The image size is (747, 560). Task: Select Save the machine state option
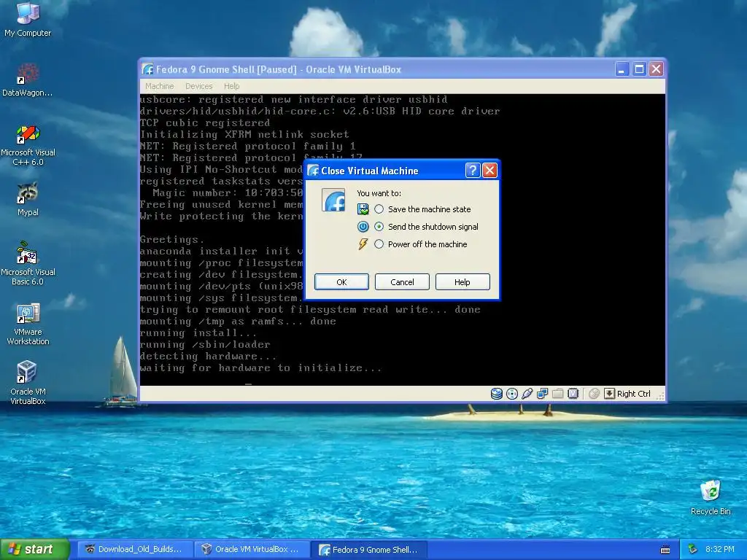pyautogui.click(x=424, y=209)
